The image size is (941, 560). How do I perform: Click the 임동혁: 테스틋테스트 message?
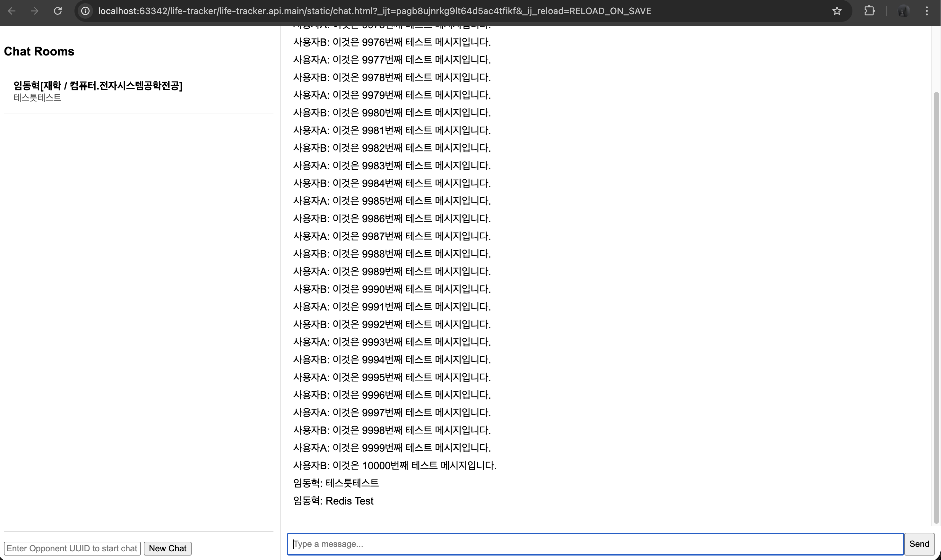pos(336,483)
